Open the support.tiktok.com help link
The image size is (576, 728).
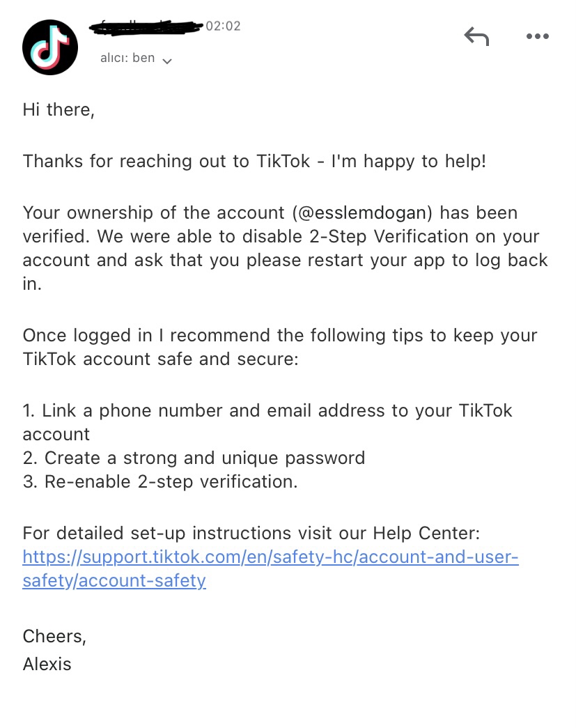[x=270, y=568]
